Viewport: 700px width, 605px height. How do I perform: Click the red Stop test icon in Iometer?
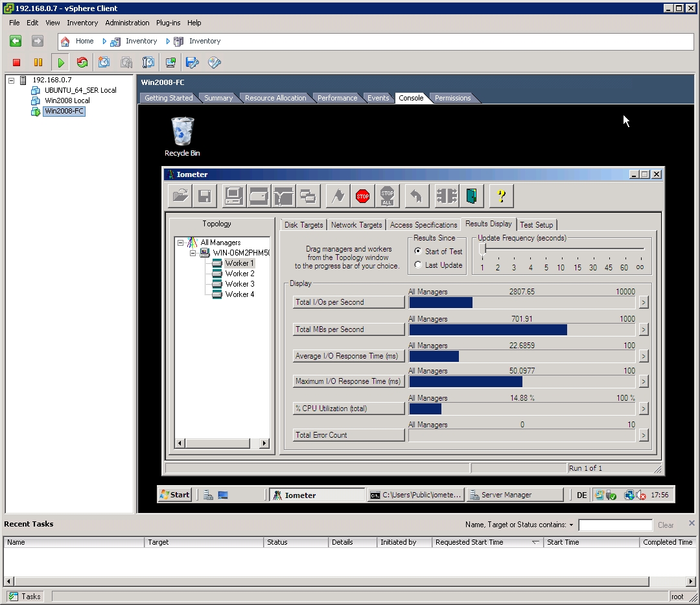click(362, 196)
